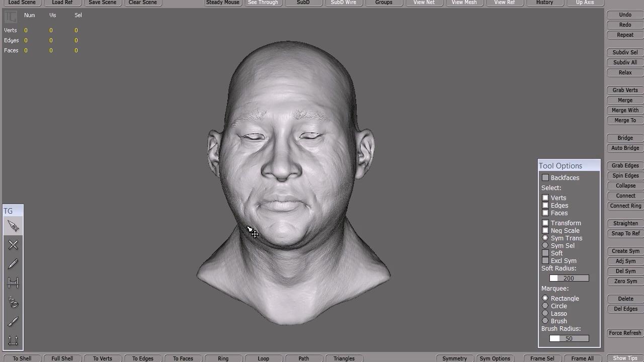The height and width of the screenshot is (362, 644).
Task: Switch marquee mode to Circle
Action: click(x=545, y=306)
